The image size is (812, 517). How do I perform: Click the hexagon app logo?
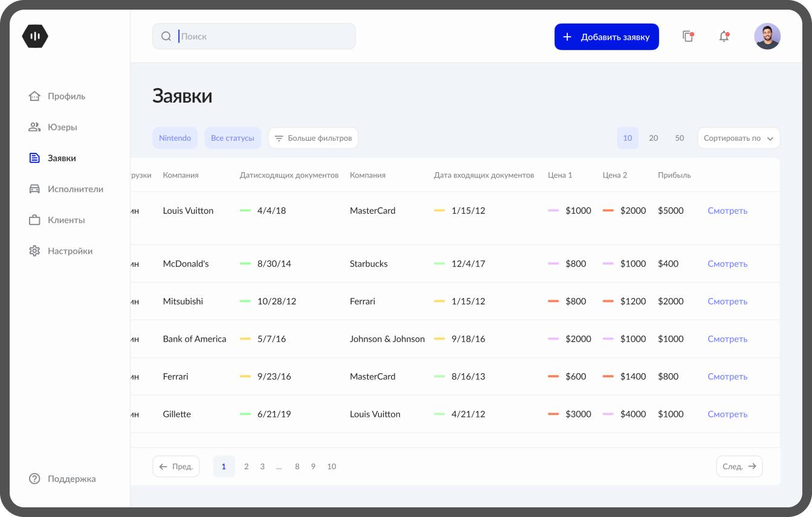coord(35,36)
